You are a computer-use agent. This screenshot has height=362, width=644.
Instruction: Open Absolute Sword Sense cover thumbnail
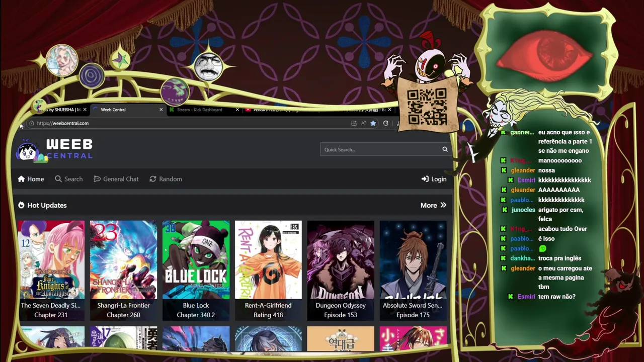413,260
